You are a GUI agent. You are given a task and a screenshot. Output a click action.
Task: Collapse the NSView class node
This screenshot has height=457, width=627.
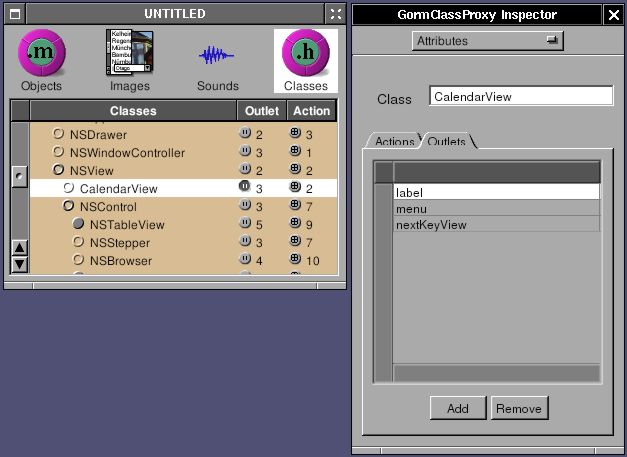[x=58, y=170]
